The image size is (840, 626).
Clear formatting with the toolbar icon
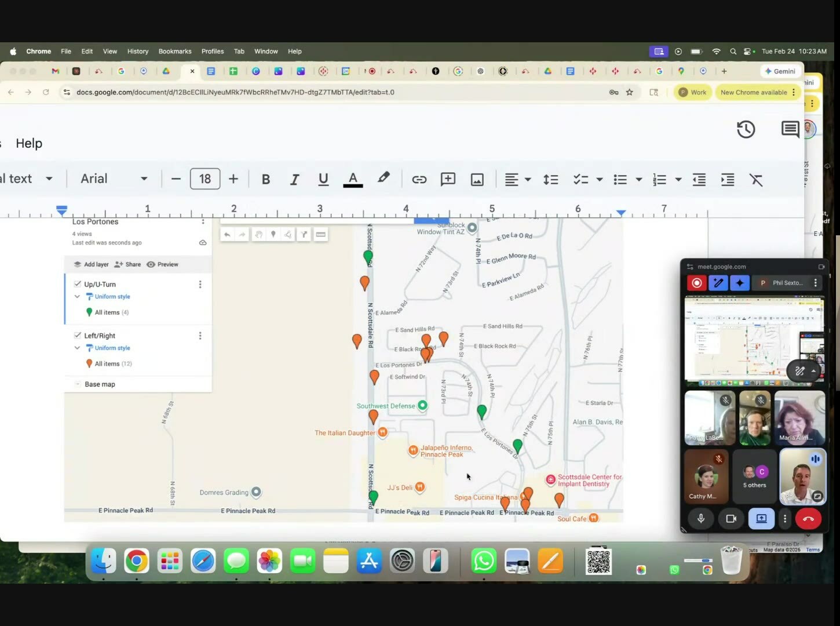point(756,180)
